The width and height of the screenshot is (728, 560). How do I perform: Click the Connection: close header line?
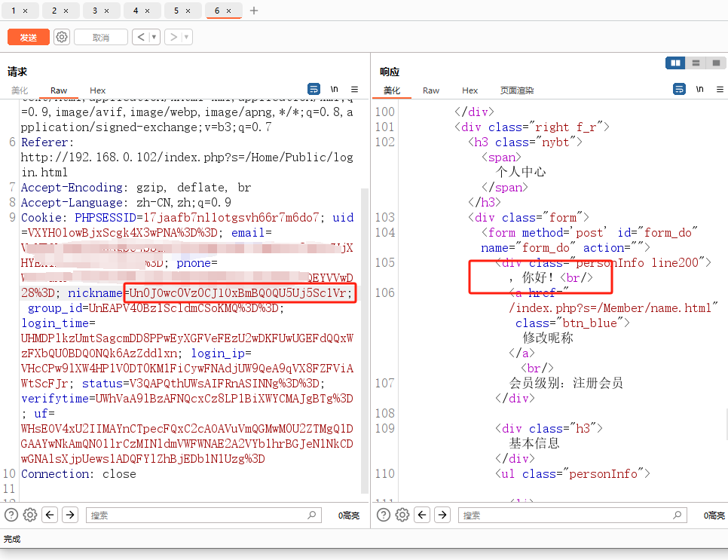coord(78,474)
